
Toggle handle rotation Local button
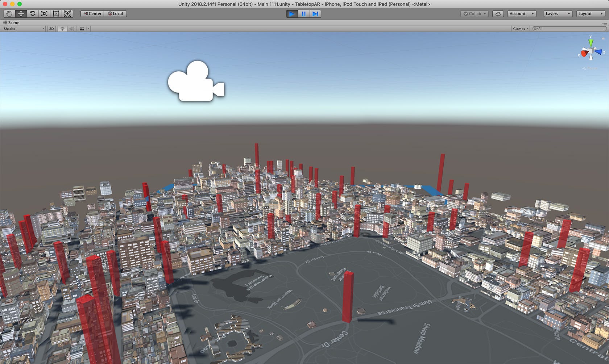pyautogui.click(x=116, y=14)
